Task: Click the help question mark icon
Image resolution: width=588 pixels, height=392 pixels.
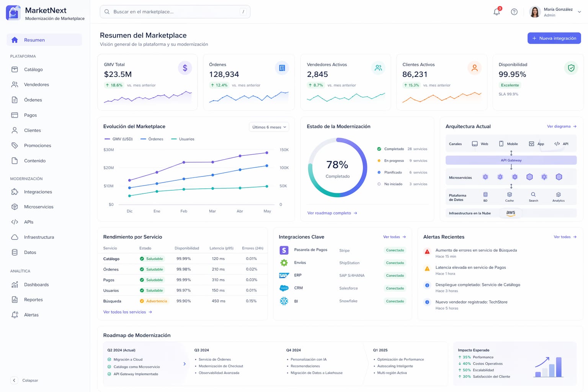Action: click(514, 12)
